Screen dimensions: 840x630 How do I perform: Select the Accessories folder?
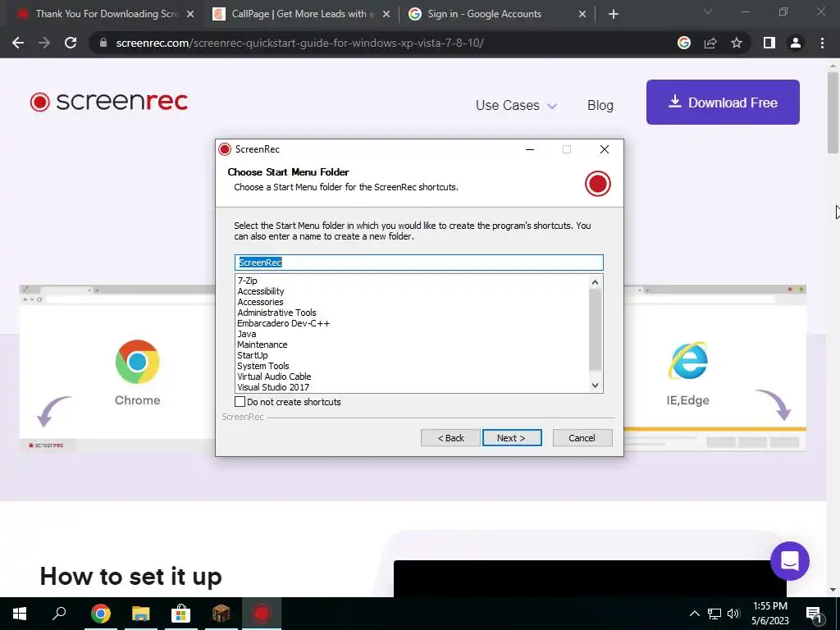(260, 302)
